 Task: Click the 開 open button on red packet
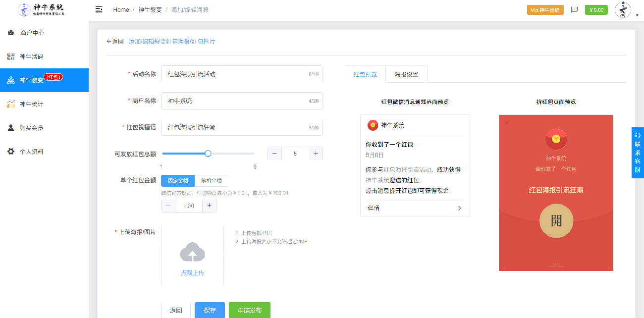coord(556,221)
